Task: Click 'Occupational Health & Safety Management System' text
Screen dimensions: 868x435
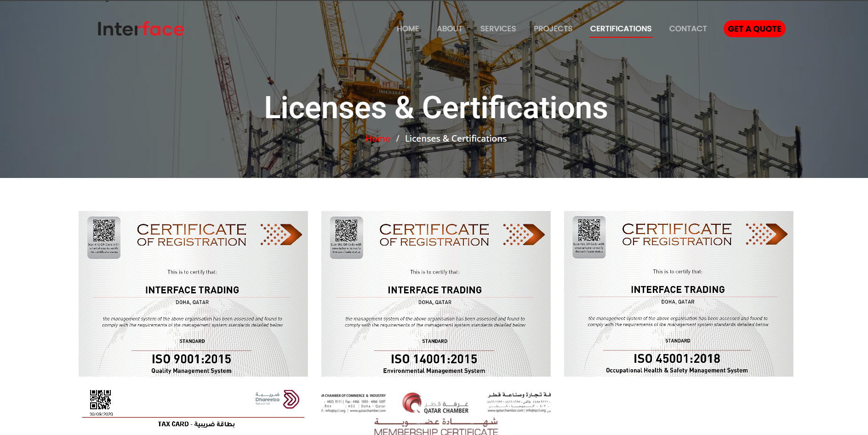Action: (x=677, y=370)
